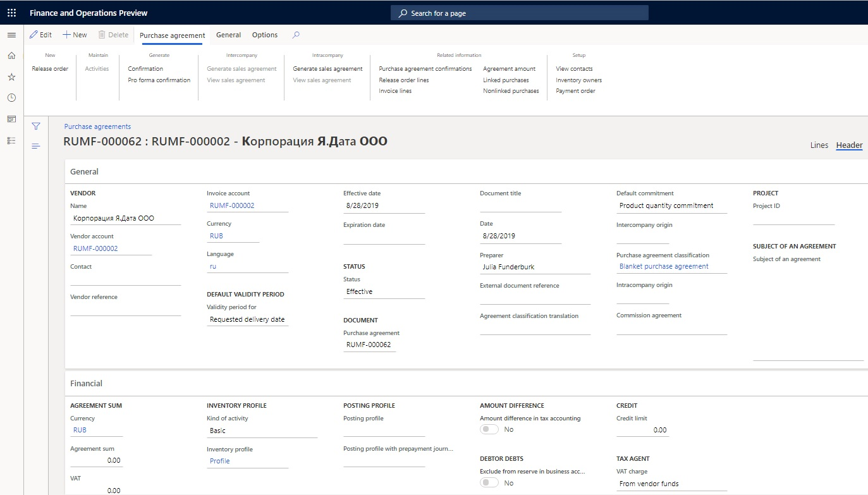Click the Inventory profile 'Profile' link
This screenshot has height=495, width=868.
[219, 461]
